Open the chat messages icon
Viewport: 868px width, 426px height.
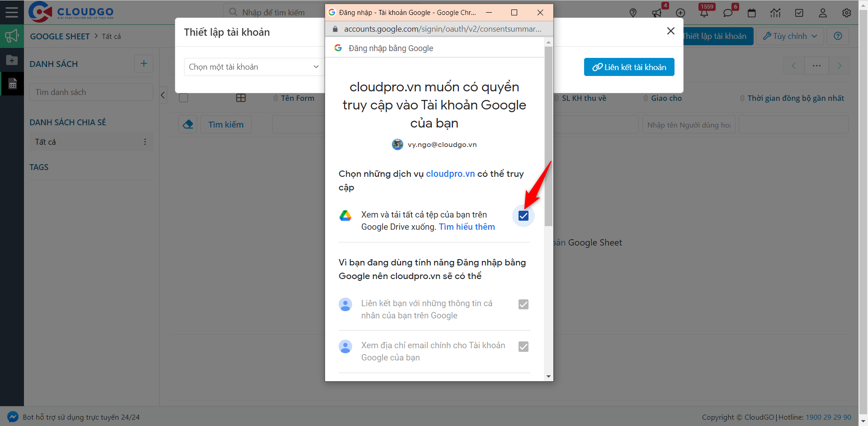[x=727, y=13]
